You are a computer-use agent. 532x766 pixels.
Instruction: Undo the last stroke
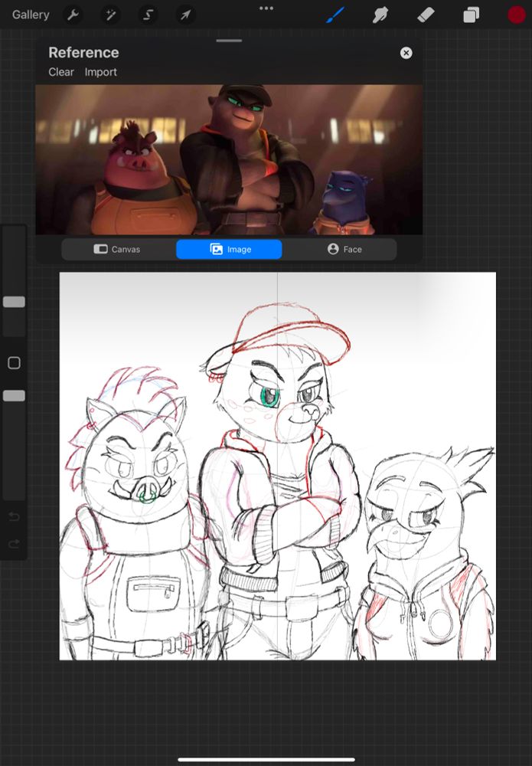point(14,516)
